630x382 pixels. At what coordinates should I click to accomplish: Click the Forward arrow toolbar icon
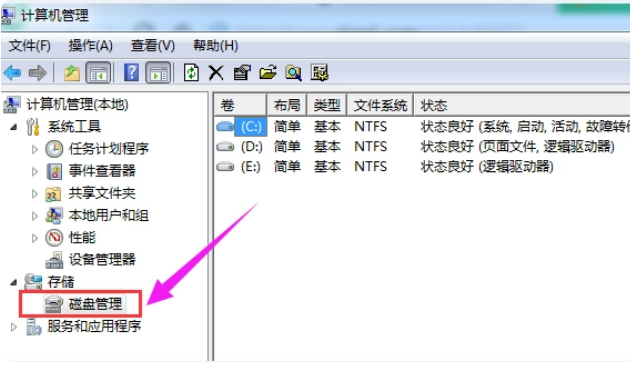pyautogui.click(x=37, y=73)
